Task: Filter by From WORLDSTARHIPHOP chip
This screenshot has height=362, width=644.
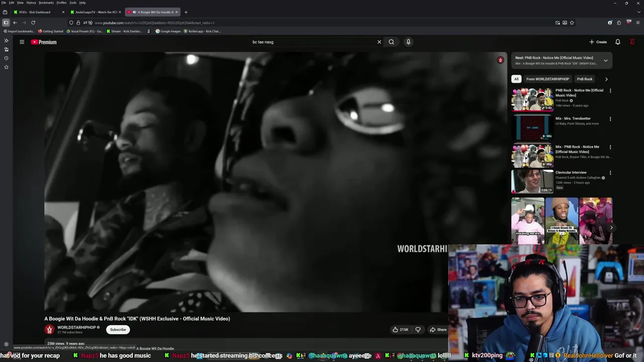Action: point(547,79)
